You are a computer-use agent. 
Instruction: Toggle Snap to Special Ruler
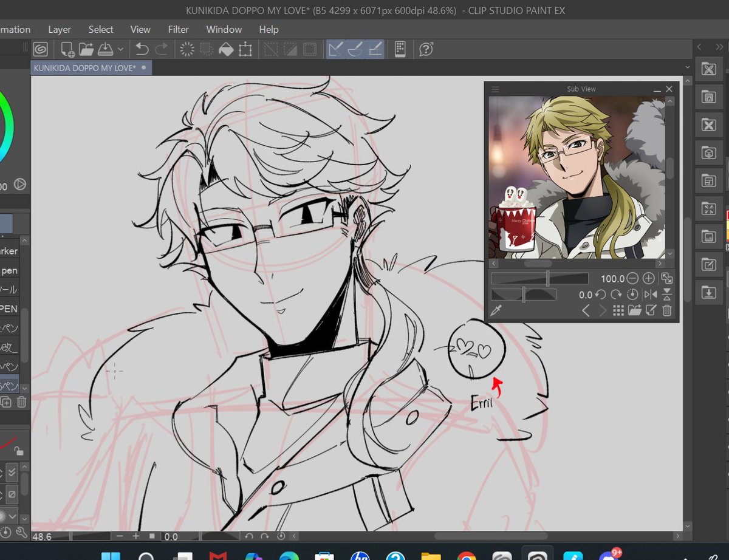356,49
